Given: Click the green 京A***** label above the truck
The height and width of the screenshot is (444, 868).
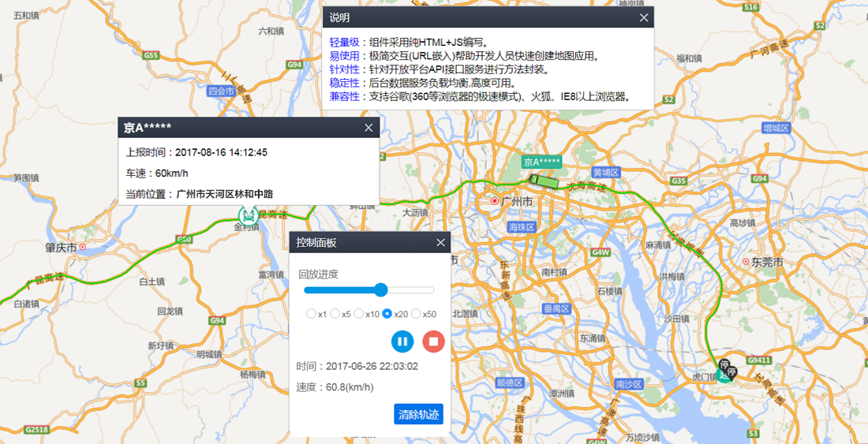Looking at the screenshot, I should [541, 162].
